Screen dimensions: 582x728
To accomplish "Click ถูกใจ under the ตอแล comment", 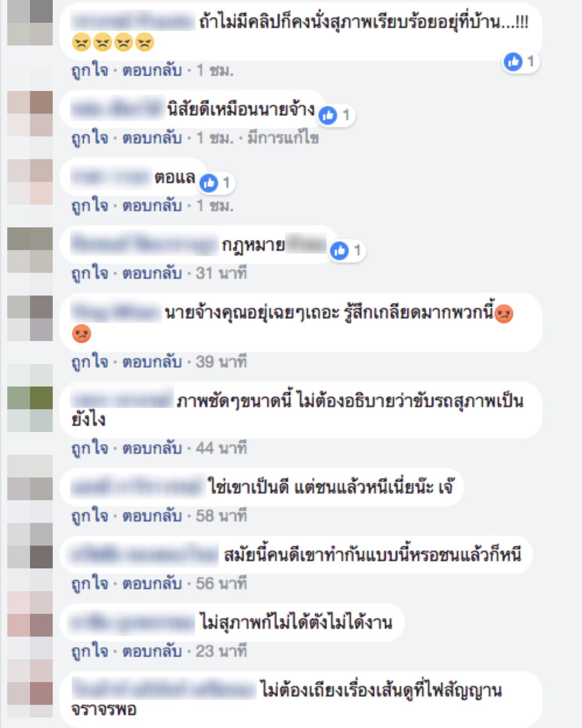I will click(90, 206).
